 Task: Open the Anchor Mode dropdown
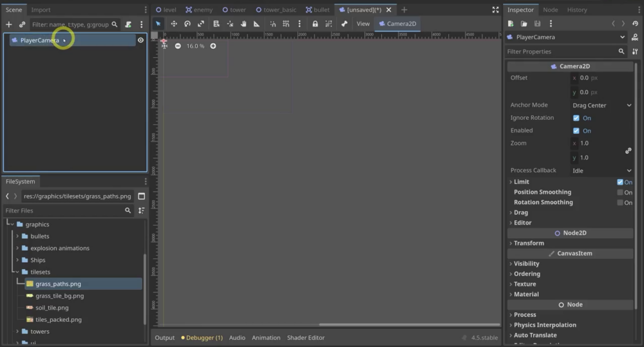click(601, 106)
